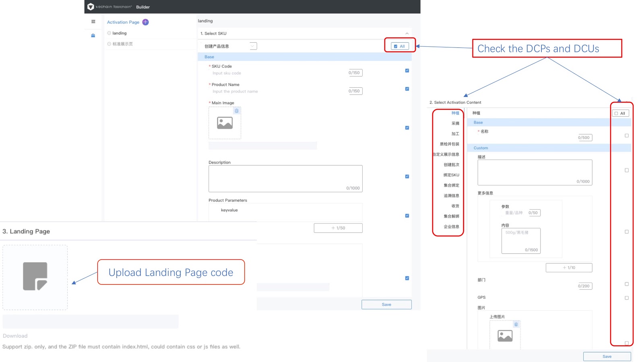
Task: Select the 绑定SKU tab
Action: 451,175
